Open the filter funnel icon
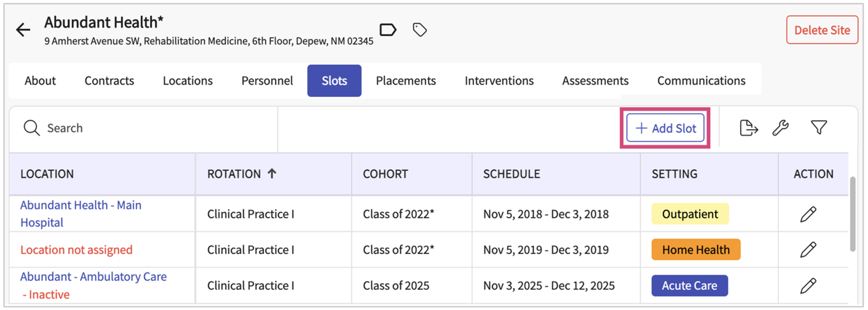Screen dimensions: 868x310 tap(819, 128)
